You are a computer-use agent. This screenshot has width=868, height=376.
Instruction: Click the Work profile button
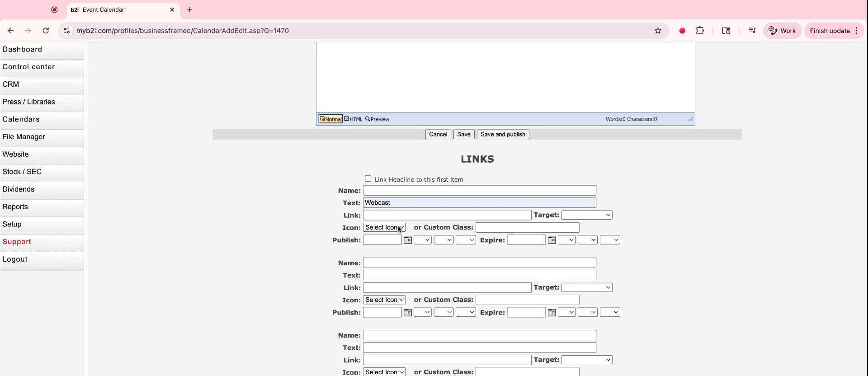(782, 31)
